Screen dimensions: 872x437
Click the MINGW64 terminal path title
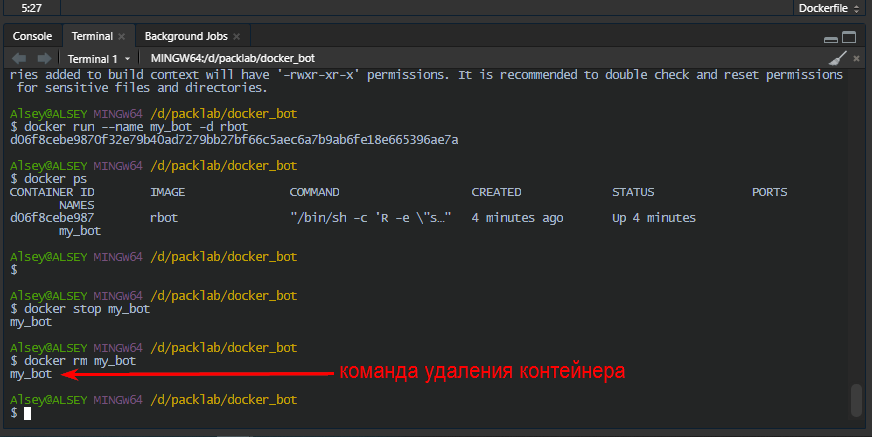tap(225, 59)
